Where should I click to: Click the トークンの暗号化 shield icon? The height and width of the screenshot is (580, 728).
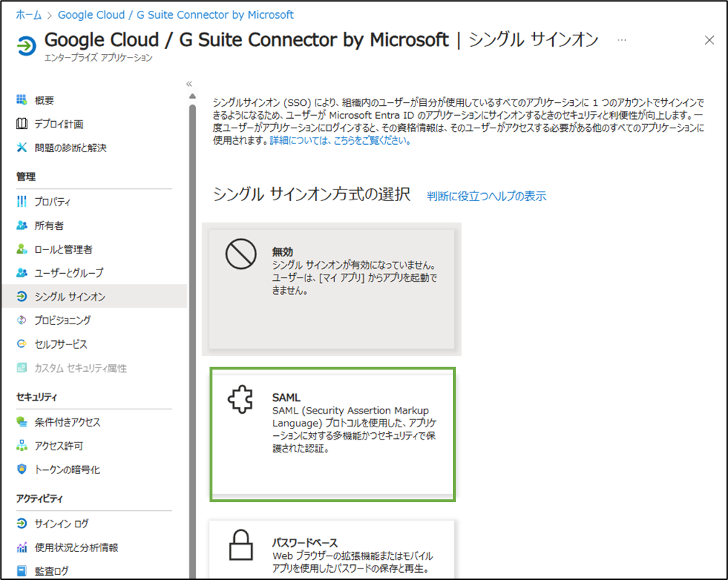pos(22,469)
